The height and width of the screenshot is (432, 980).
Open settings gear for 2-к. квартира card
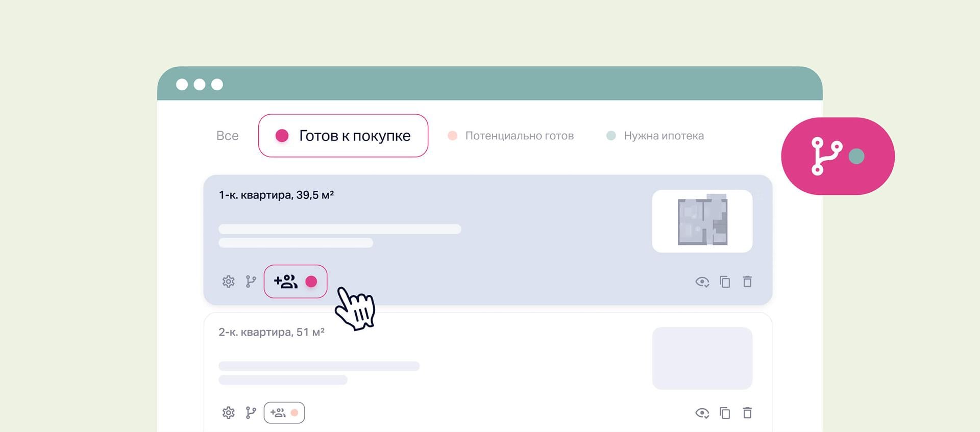[228, 413]
